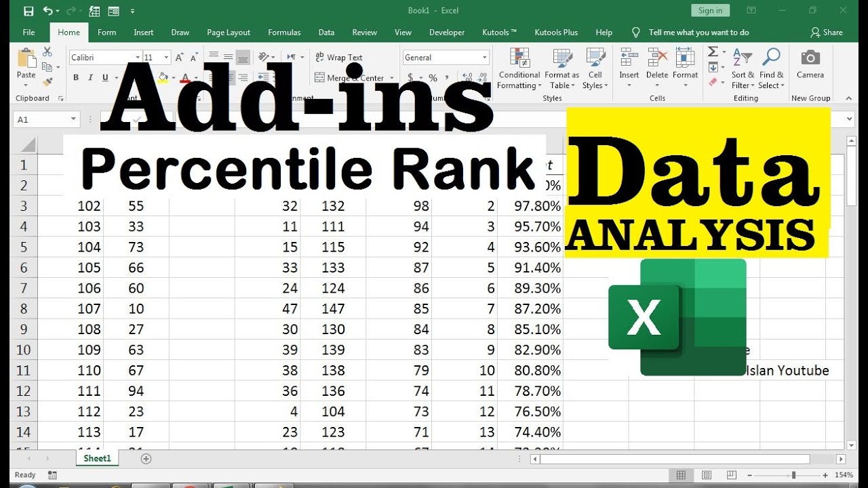Image resolution: width=868 pixels, height=488 pixels.
Task: Open Merge & Center dropdown arrow
Action: tap(391, 78)
